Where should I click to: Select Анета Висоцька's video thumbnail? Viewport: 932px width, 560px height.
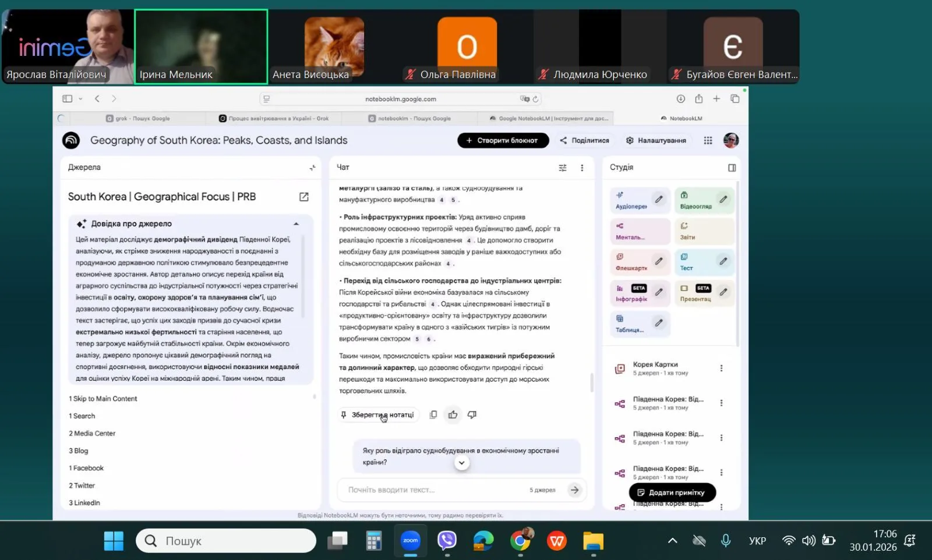click(334, 47)
